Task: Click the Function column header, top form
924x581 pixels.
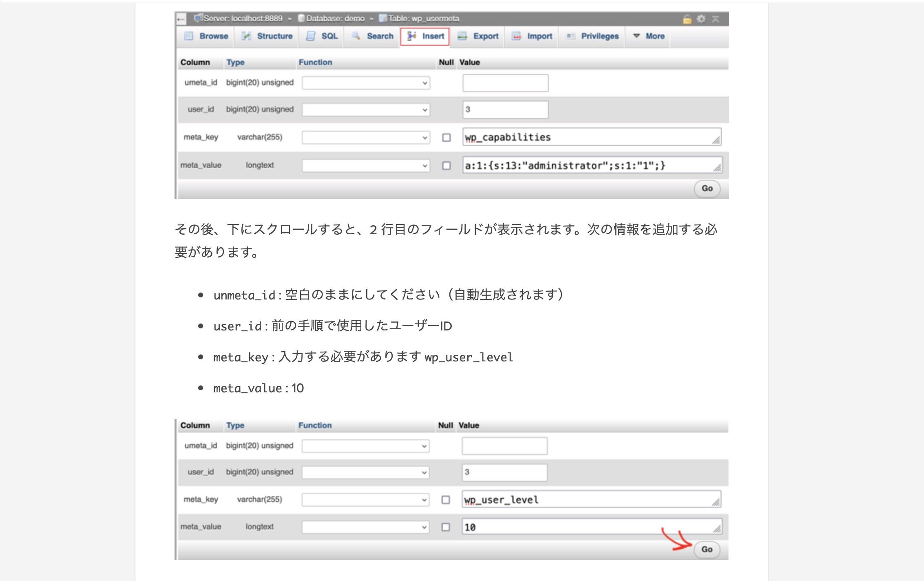Action: pos(315,62)
